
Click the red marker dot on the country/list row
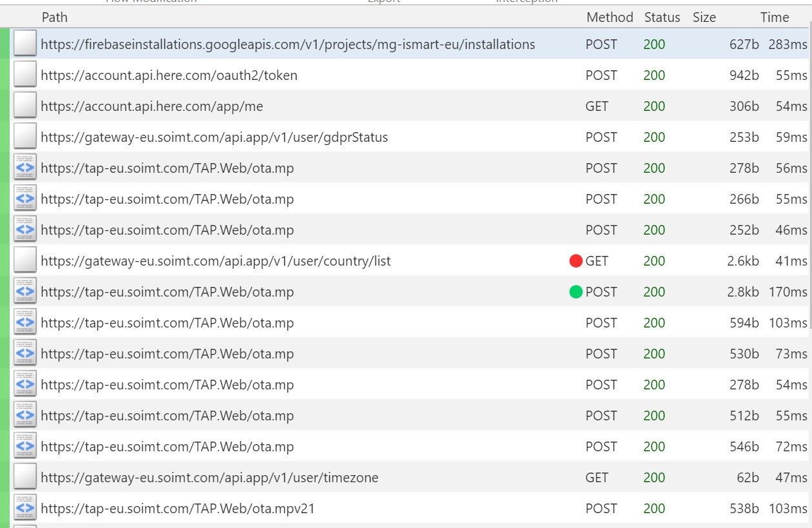[x=576, y=261]
